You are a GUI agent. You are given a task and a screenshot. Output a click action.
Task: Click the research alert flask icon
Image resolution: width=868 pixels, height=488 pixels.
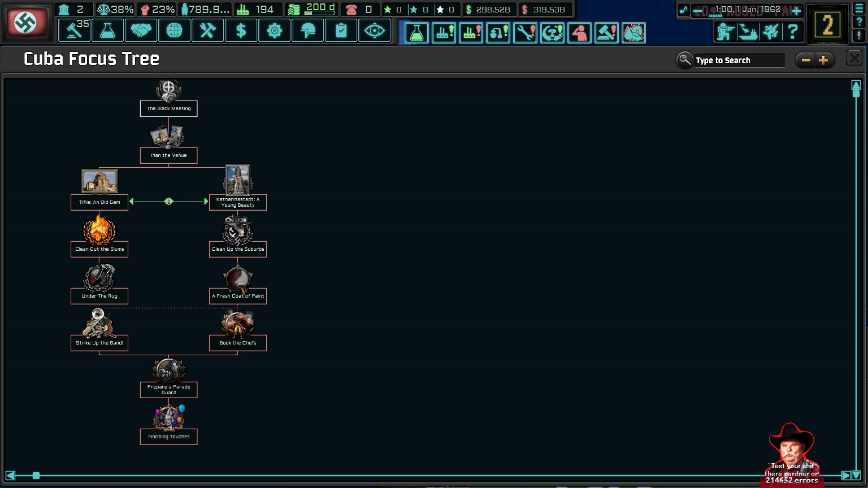click(416, 33)
